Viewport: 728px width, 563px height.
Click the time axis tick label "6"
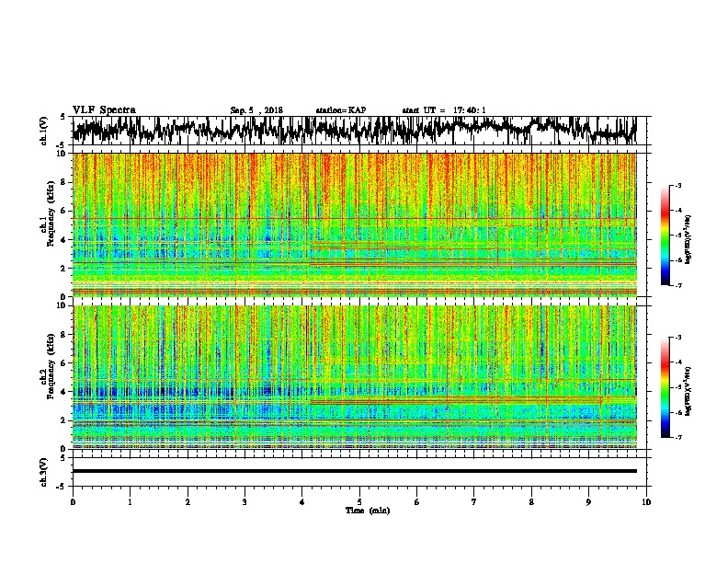click(x=417, y=502)
